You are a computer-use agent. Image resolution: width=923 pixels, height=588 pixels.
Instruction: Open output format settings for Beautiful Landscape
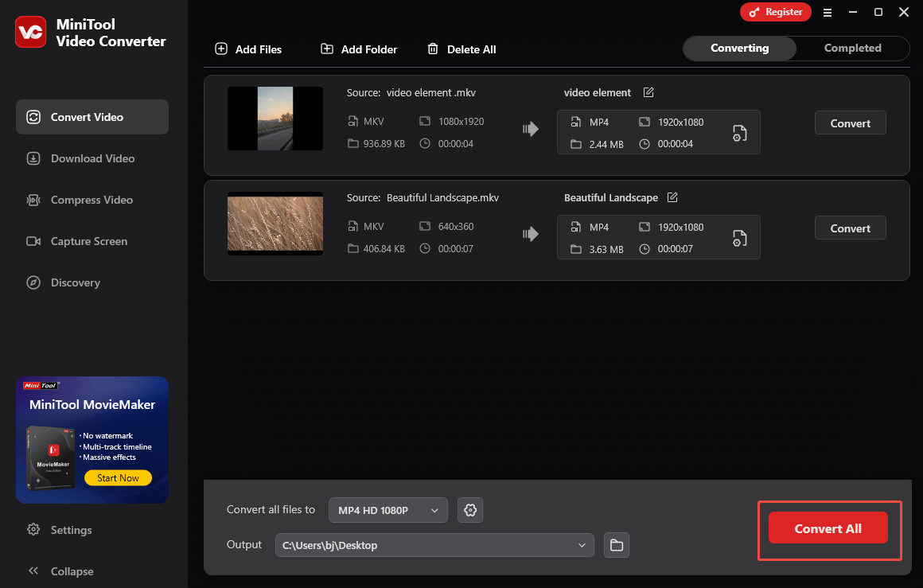[739, 239]
